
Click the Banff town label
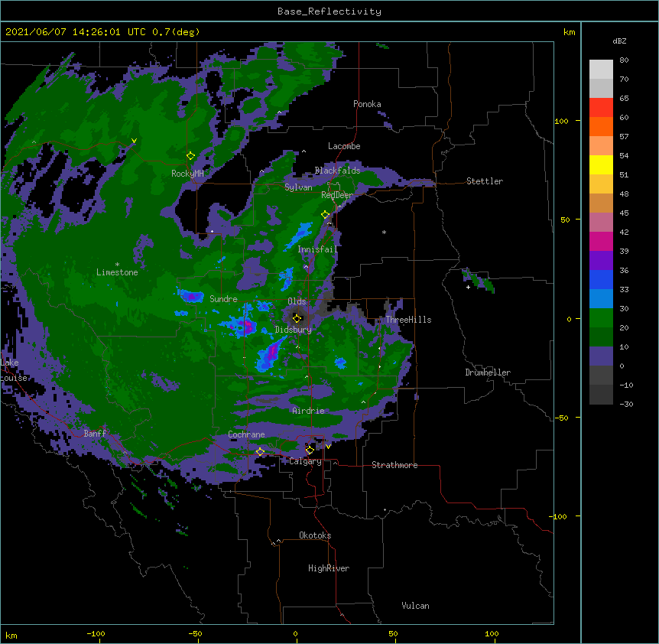tap(95, 434)
